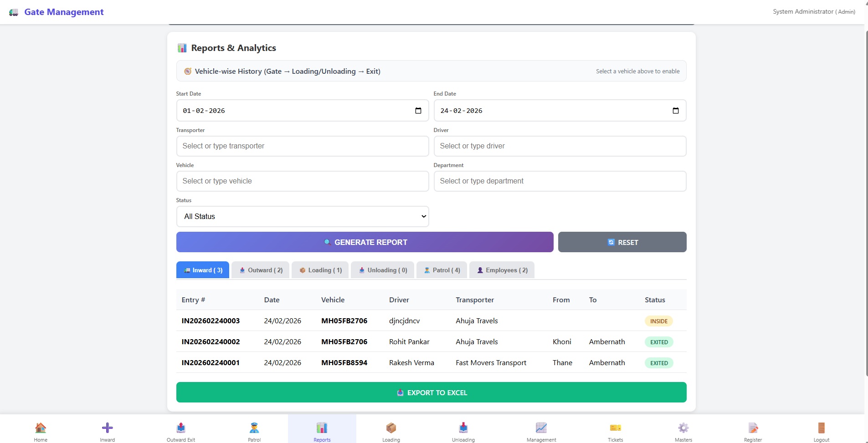Open the Loading box icon
Image resolution: width=868 pixels, height=443 pixels.
tap(391, 428)
